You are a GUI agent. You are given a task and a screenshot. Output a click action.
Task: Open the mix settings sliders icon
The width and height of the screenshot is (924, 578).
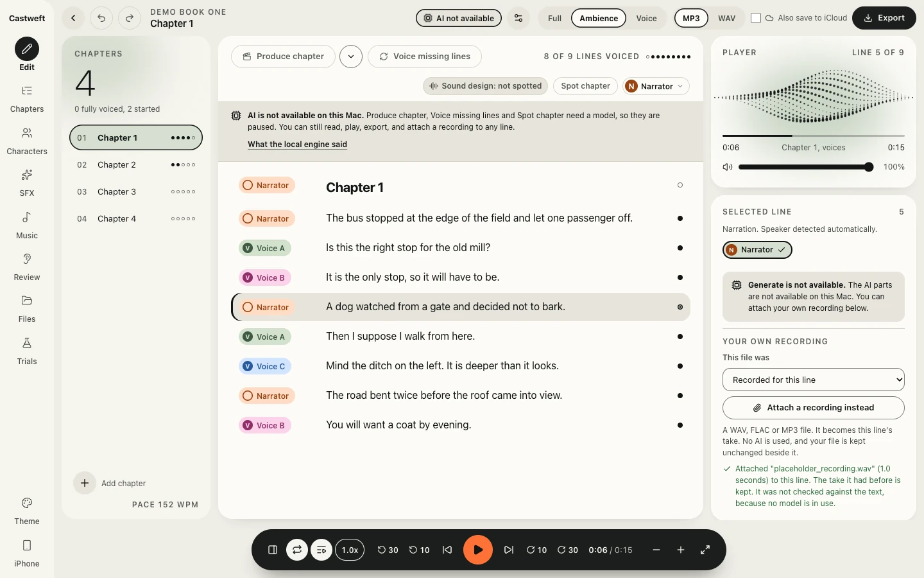pos(518,18)
